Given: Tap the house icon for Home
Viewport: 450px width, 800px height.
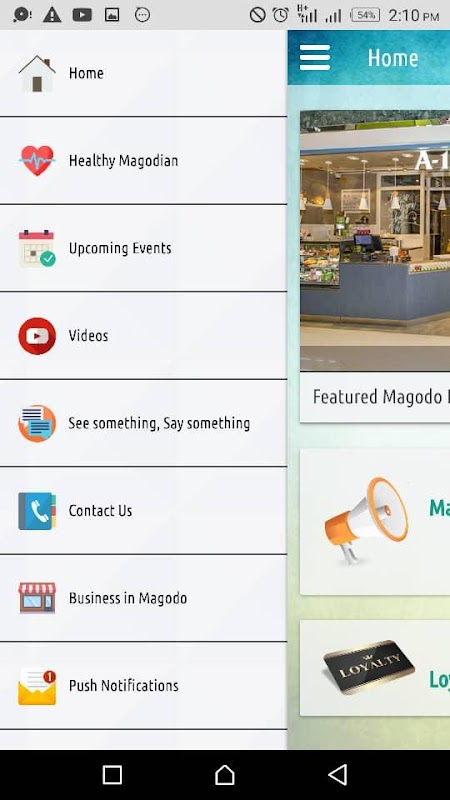Looking at the screenshot, I should coord(37,73).
